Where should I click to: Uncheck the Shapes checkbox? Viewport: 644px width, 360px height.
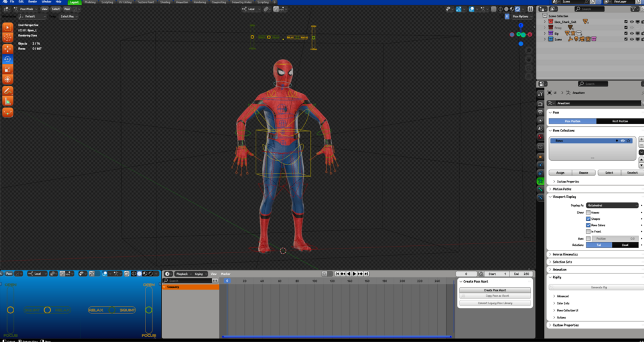588,219
